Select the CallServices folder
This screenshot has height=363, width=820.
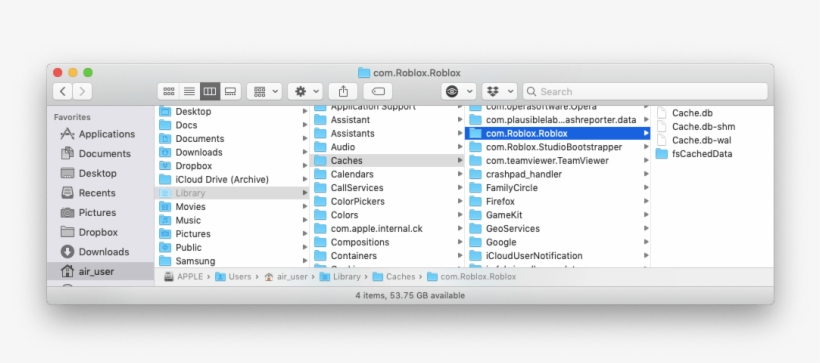[x=388, y=188]
